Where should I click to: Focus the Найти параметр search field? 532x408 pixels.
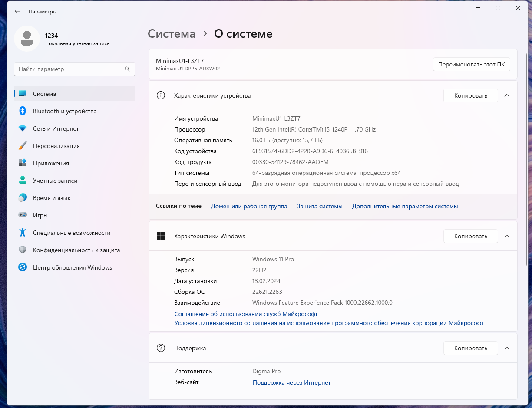[x=75, y=69]
